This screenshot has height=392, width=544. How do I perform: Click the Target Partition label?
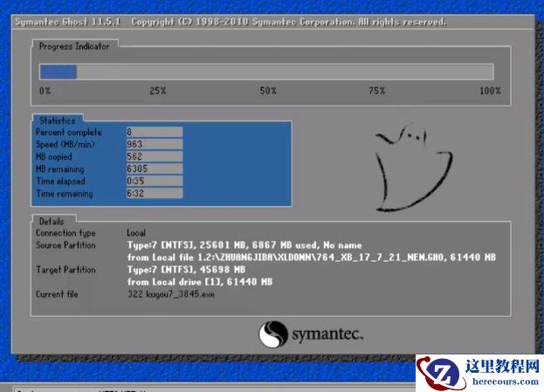click(65, 270)
